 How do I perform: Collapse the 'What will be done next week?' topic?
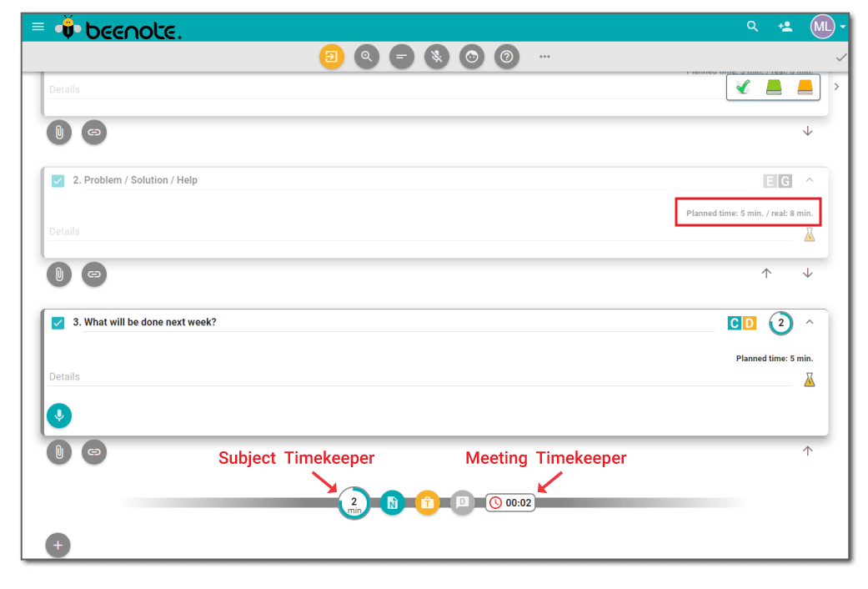point(809,322)
